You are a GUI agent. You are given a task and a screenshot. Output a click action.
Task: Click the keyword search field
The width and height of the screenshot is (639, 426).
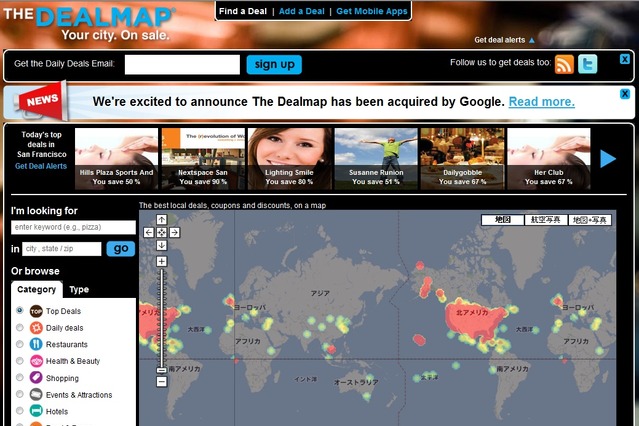73,227
